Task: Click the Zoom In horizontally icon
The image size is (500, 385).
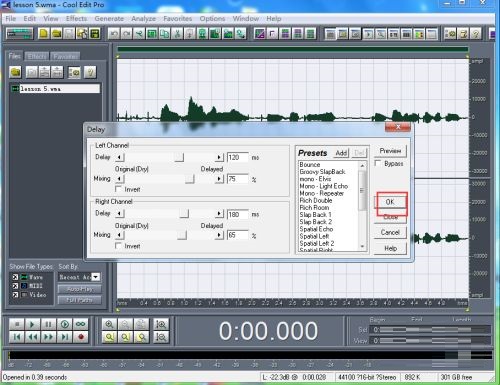Action: click(x=109, y=324)
